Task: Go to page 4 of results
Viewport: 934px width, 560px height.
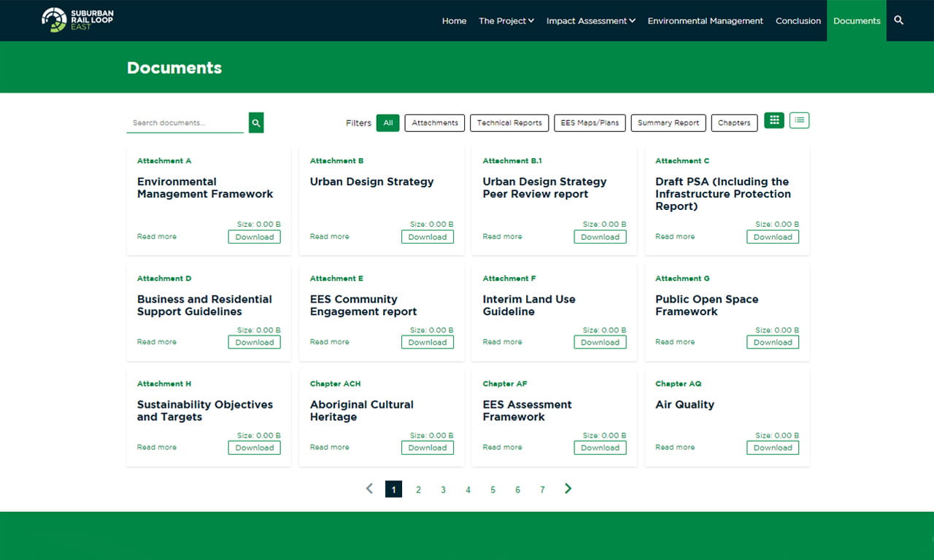Action: tap(468, 489)
